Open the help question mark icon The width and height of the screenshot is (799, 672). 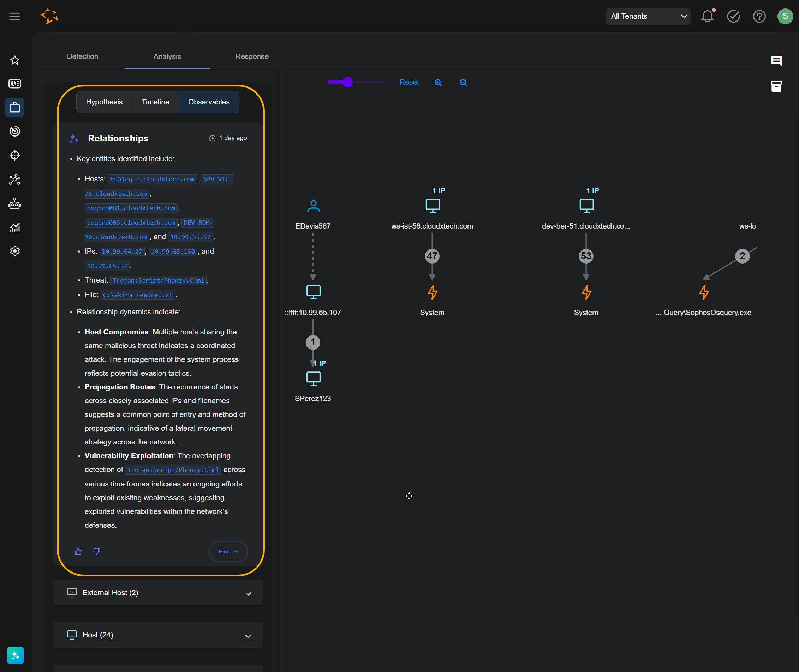pyautogui.click(x=759, y=16)
